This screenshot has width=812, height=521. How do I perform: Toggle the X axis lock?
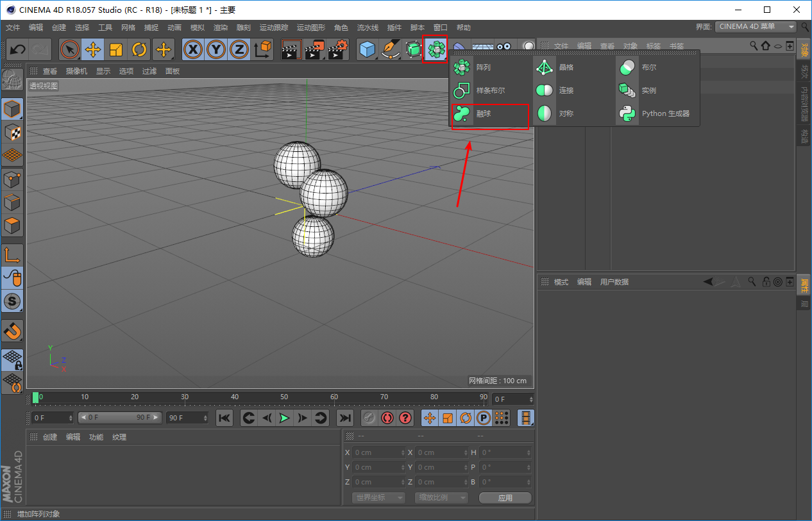coord(193,49)
